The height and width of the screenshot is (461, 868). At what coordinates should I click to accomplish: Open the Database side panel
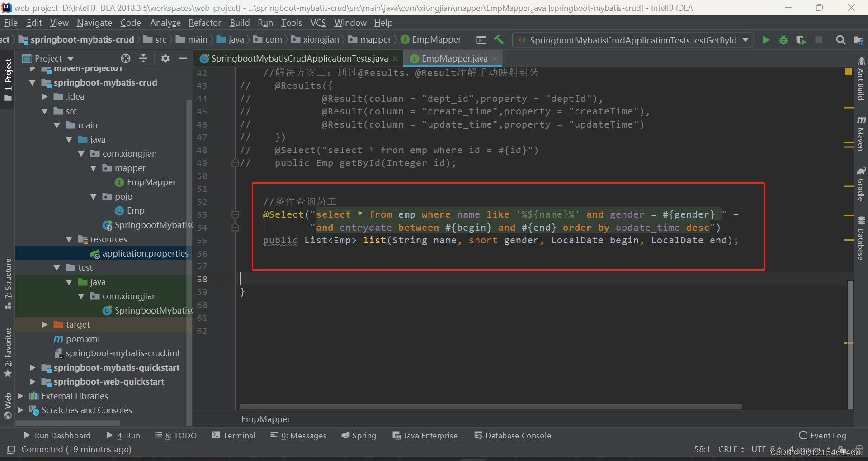coord(861,238)
